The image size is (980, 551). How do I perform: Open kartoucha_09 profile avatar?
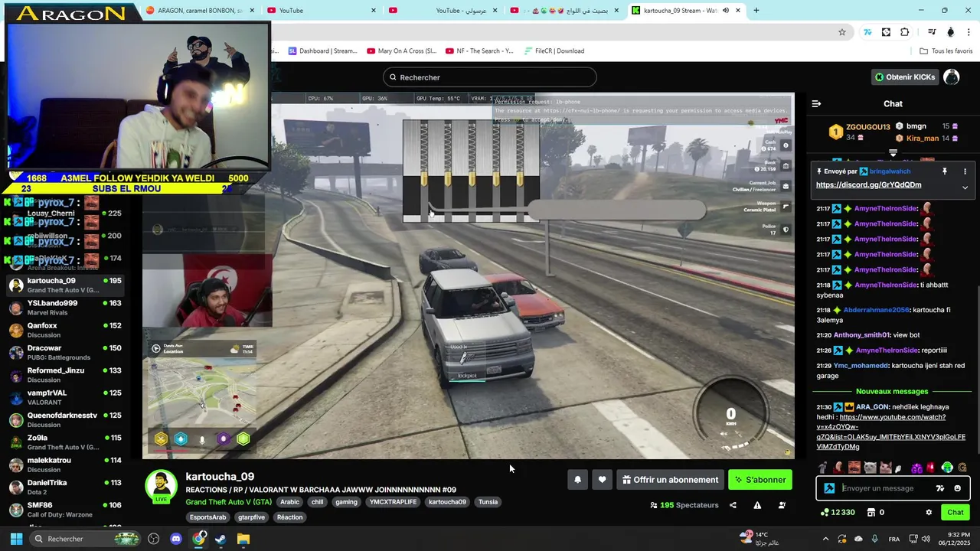162,486
